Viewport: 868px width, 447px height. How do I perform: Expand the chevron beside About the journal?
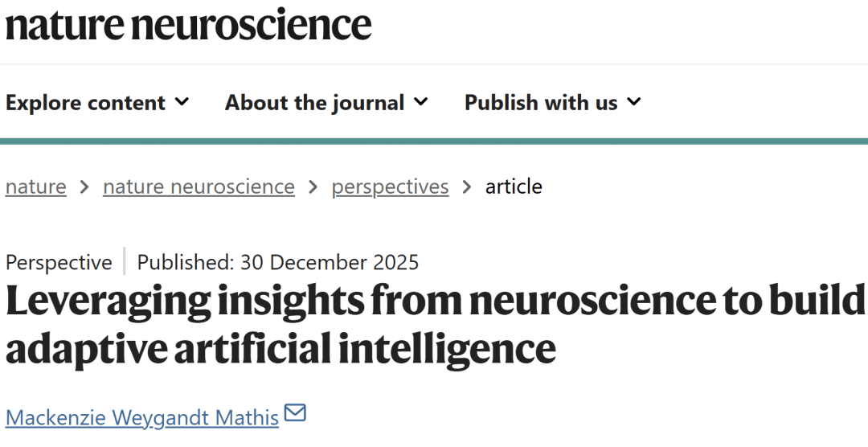pyautogui.click(x=420, y=102)
